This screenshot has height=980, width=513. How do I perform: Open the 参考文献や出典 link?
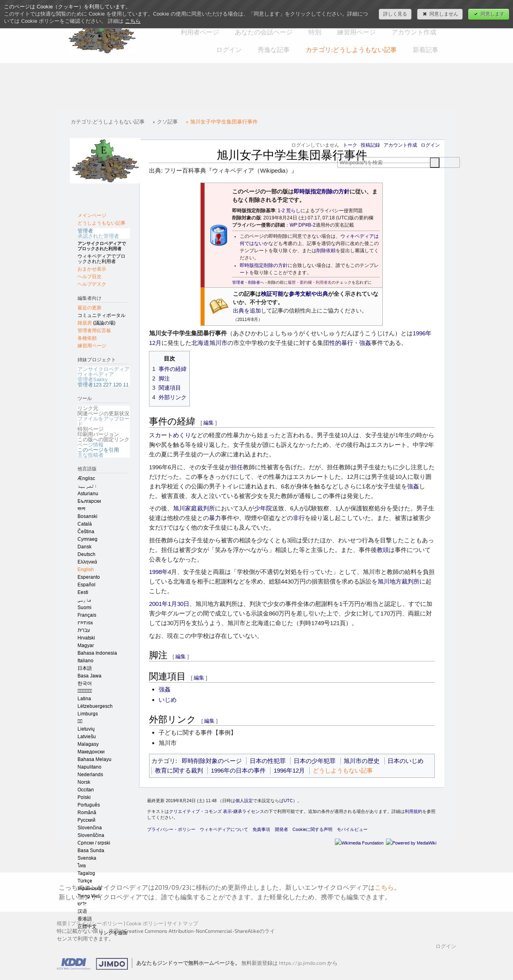pyautogui.click(x=308, y=294)
